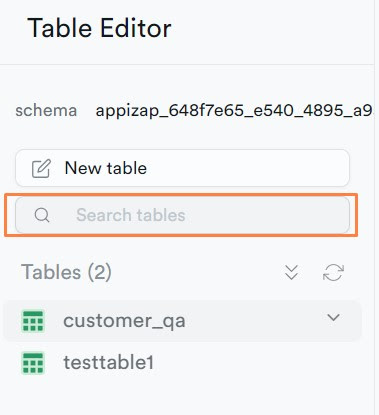Click the refresh tables icon

coord(333,272)
